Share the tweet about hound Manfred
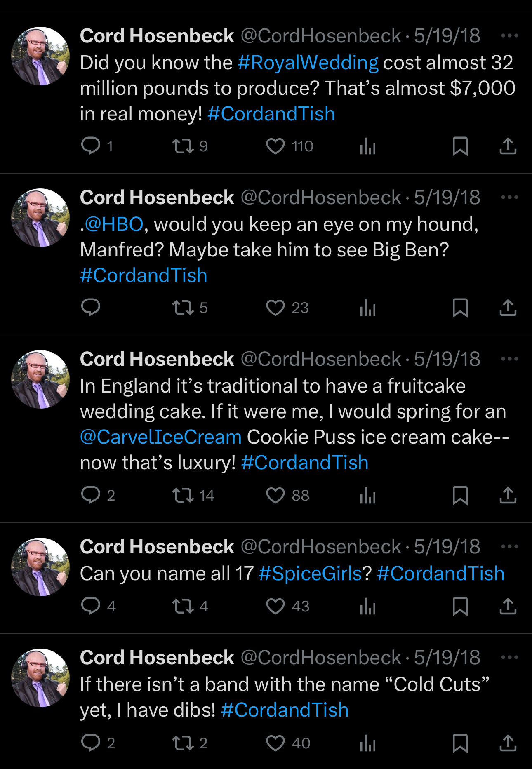 508,308
